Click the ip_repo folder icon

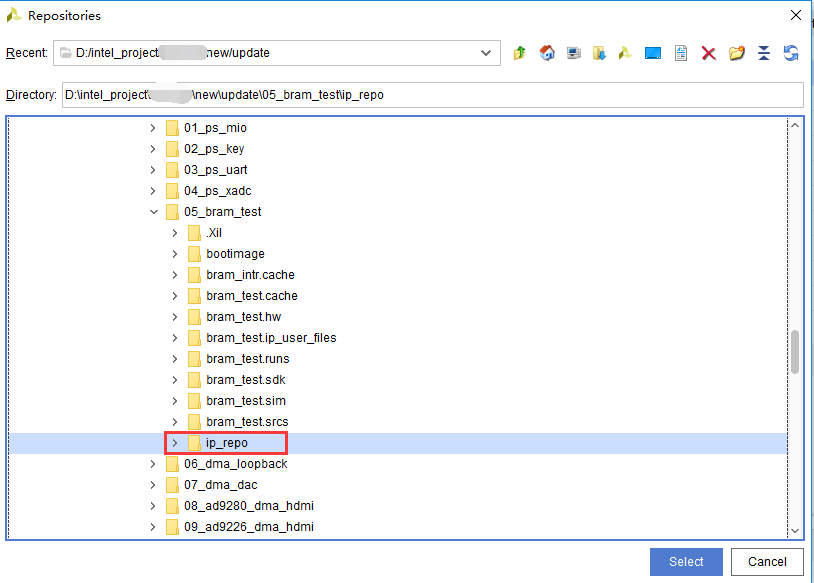point(194,443)
